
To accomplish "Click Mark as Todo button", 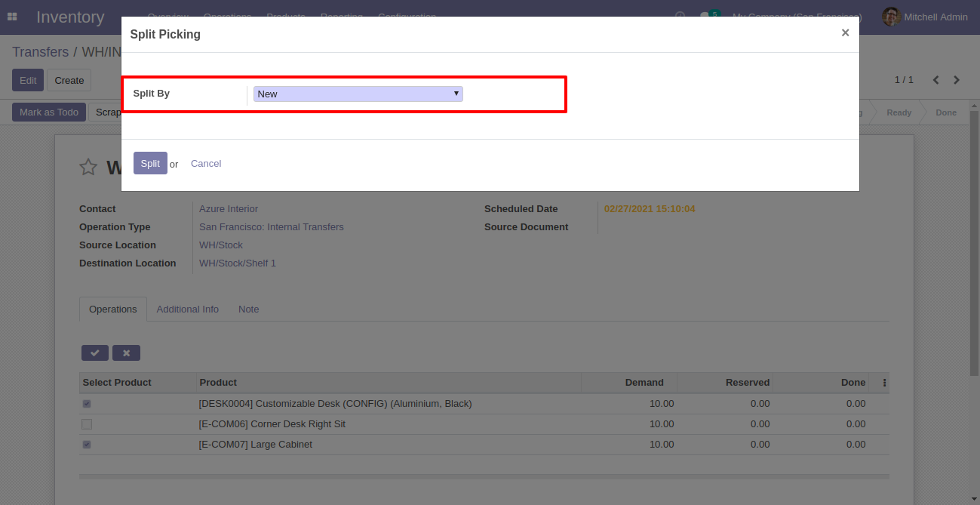I will (x=49, y=112).
